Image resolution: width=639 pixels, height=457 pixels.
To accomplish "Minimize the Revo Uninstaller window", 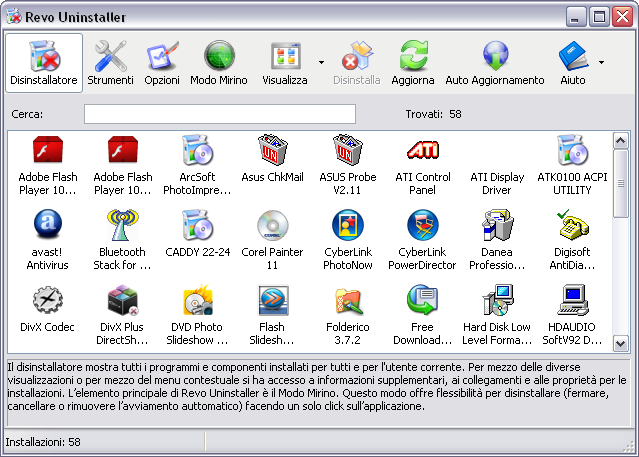I will tap(575, 17).
